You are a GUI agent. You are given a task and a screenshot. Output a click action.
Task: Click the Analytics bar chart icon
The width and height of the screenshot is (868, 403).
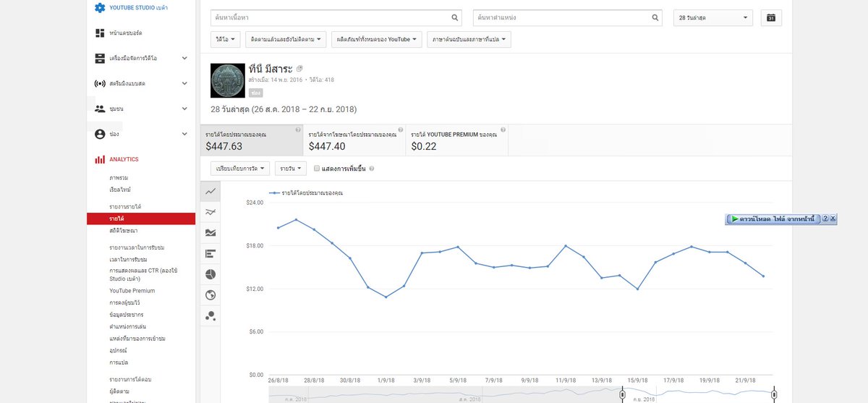(x=100, y=159)
